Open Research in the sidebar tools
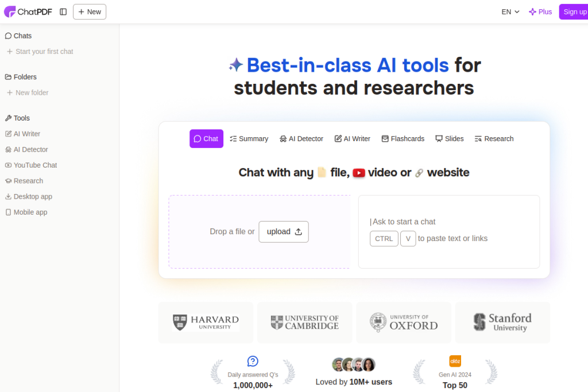Screen dimensions: 588x392 [x=24, y=181]
